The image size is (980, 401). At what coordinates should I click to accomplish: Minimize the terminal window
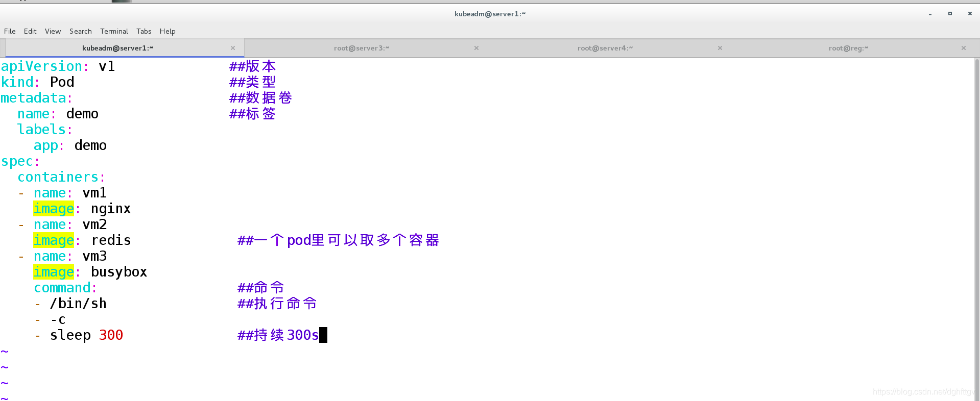click(930, 14)
